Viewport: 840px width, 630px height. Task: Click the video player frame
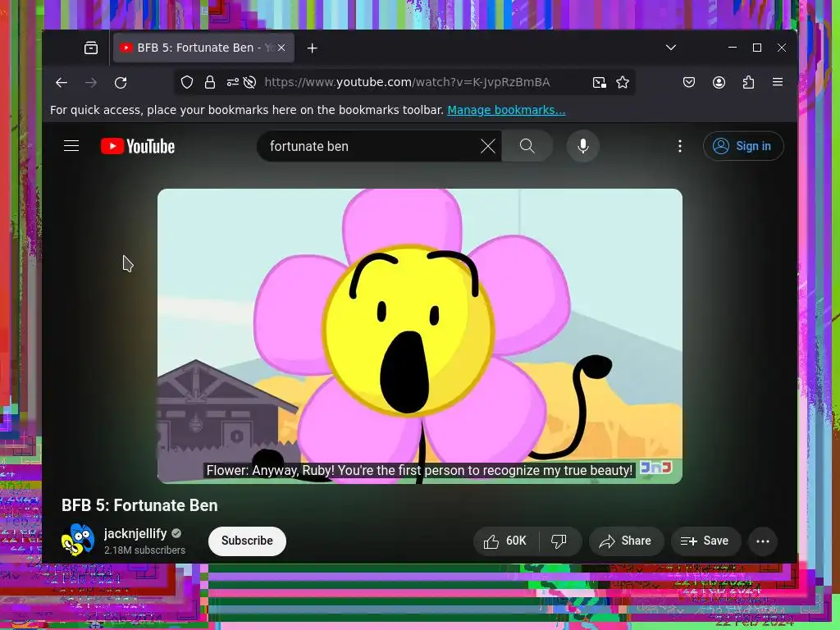(x=420, y=336)
